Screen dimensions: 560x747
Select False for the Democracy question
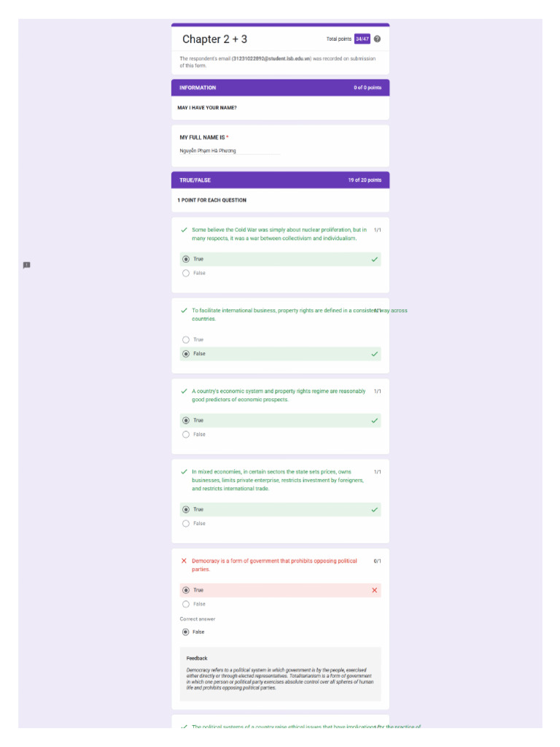click(x=186, y=605)
